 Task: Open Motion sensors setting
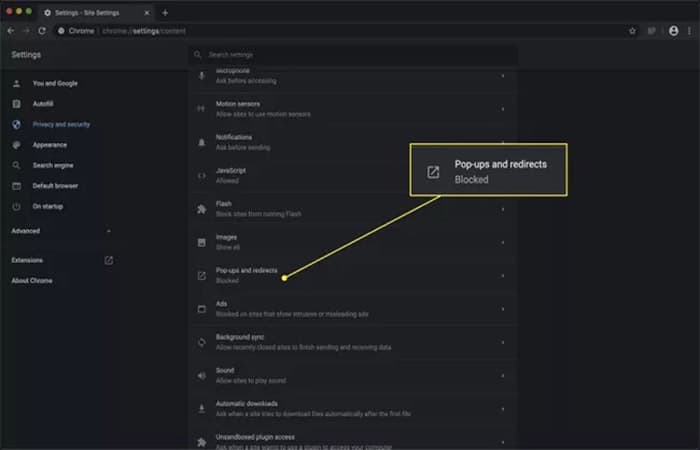click(x=353, y=109)
